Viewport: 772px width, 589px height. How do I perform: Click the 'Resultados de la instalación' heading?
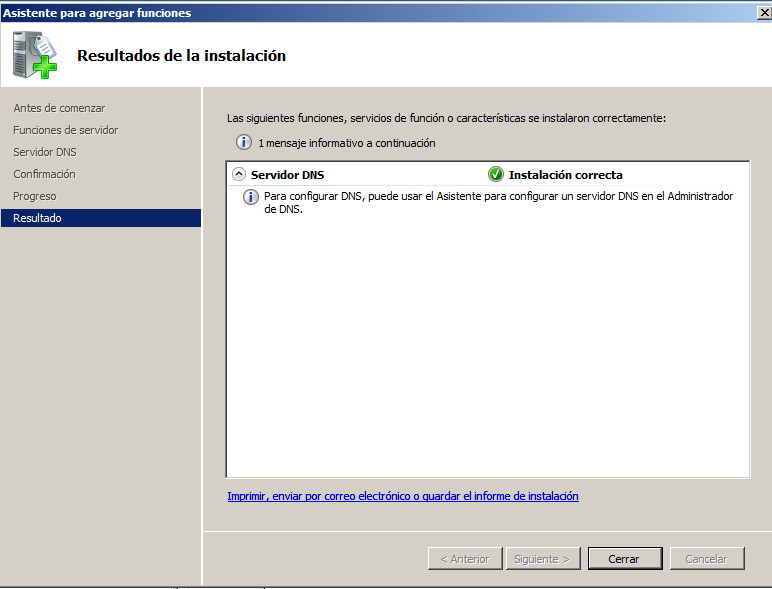[181, 56]
